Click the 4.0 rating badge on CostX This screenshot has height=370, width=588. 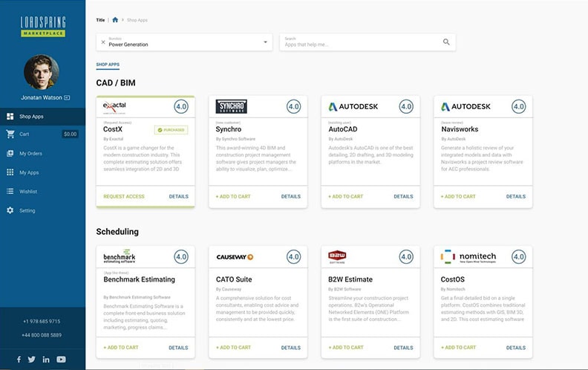pyautogui.click(x=181, y=106)
